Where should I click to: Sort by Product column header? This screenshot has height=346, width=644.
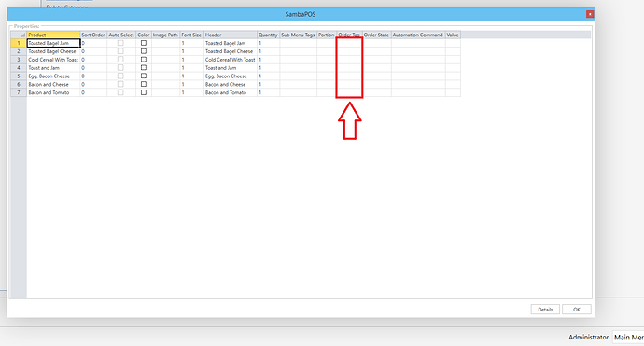pyautogui.click(x=53, y=35)
